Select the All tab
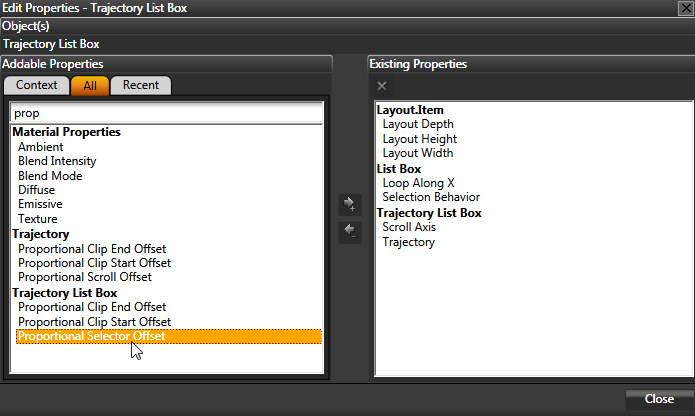The height and width of the screenshot is (416, 695). 90,85
